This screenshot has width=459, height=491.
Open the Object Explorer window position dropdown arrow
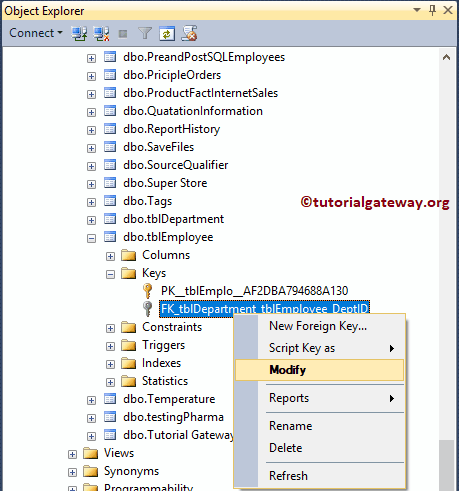pos(417,10)
